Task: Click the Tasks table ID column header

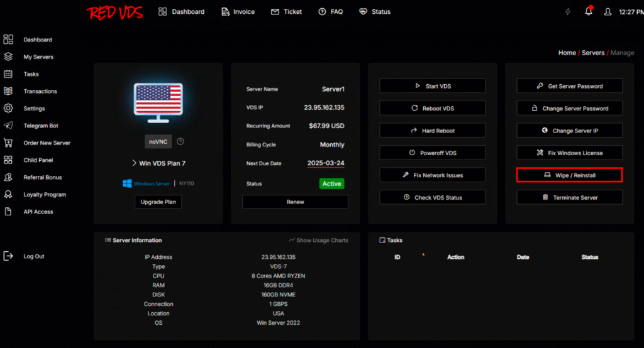Action: pos(397,258)
